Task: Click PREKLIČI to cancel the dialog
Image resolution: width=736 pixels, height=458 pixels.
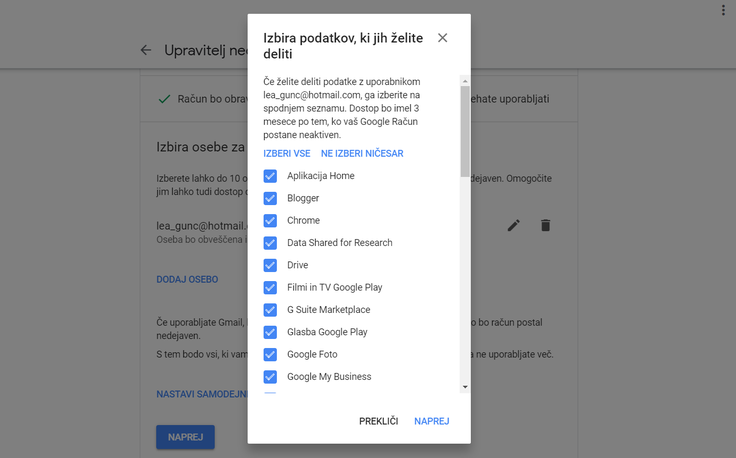Action: coord(378,421)
